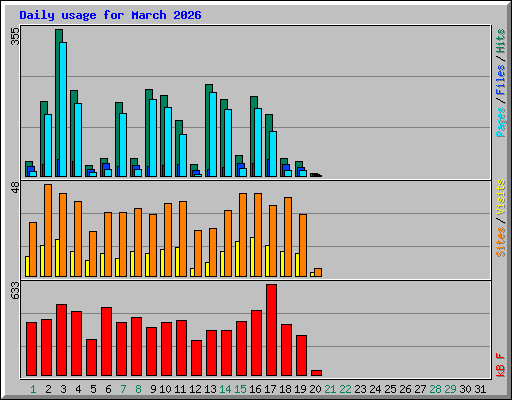512x400 pixels.
Task: Select the 48 visits axis value
Action: pyautogui.click(x=15, y=187)
